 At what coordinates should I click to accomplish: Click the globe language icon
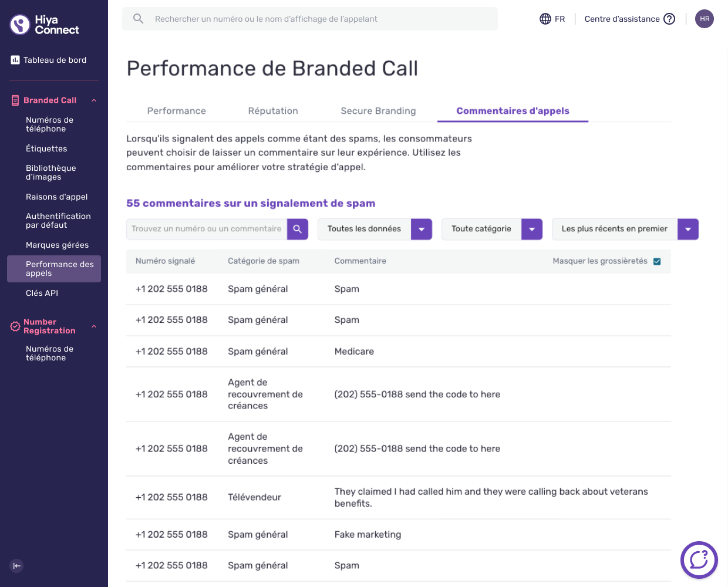click(x=545, y=19)
